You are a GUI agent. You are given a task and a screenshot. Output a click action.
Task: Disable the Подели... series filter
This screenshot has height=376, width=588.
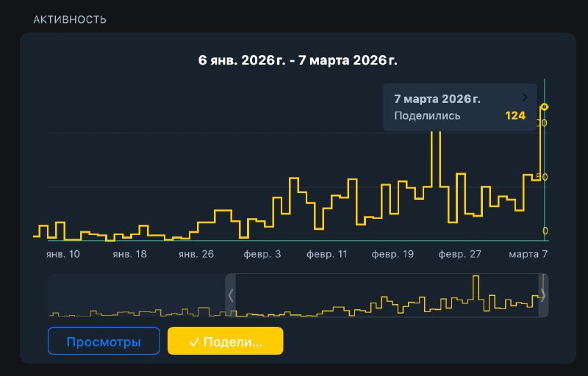[x=225, y=341]
